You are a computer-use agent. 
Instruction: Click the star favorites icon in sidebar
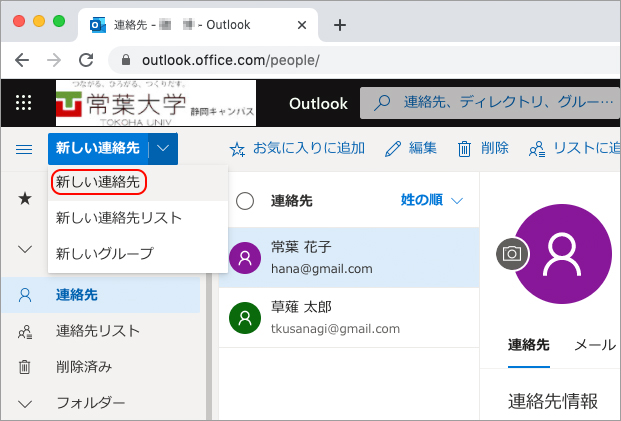(x=25, y=199)
